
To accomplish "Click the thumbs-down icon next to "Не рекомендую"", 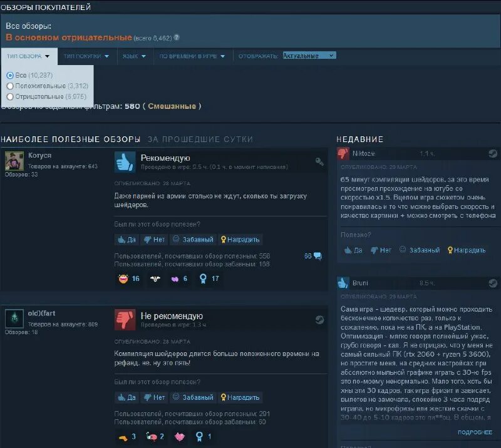I will [124, 321].
